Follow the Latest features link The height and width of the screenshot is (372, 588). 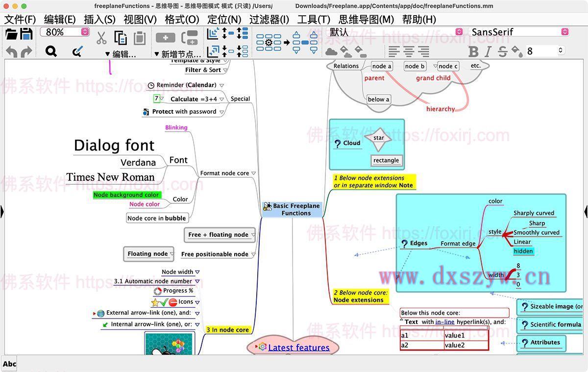[299, 347]
